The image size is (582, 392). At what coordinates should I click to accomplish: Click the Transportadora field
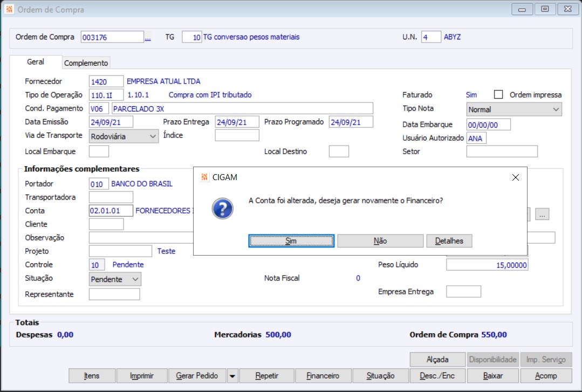(111, 197)
